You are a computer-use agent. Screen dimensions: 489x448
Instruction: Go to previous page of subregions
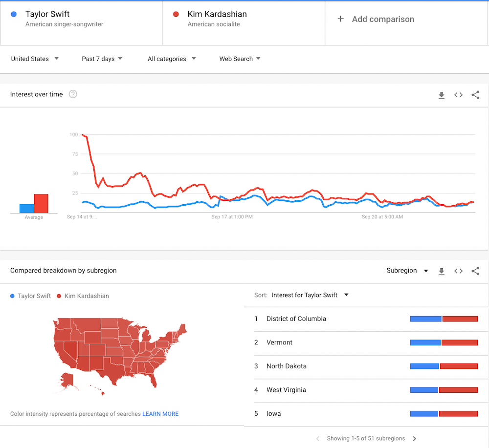coord(318,439)
